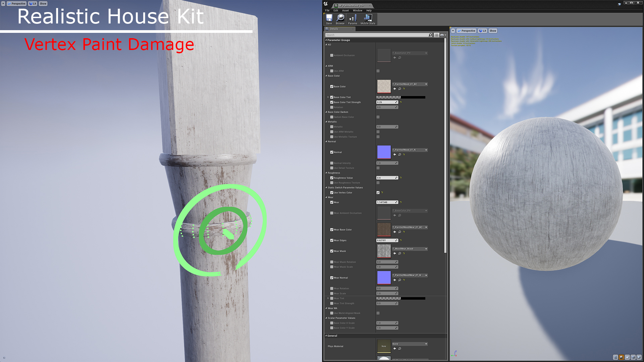Open Mobile Stats from toolbar
Viewport: 644px width, 362px height.
coord(368,19)
